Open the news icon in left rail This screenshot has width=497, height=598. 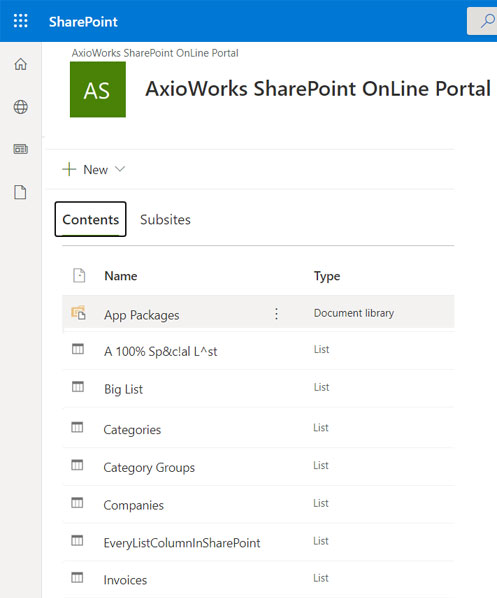coord(21,149)
